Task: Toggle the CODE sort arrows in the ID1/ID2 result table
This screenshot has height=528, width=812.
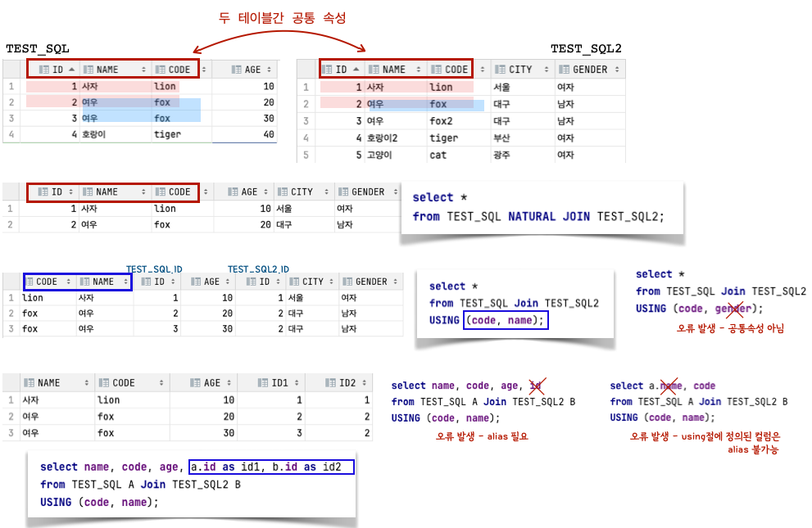Action: click(x=161, y=382)
